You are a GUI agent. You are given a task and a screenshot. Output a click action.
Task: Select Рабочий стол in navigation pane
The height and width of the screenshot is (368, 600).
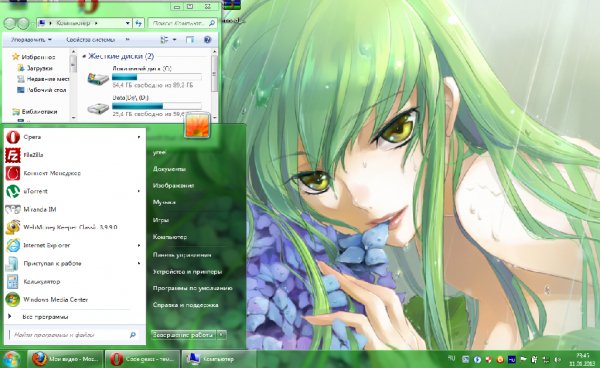pos(42,90)
